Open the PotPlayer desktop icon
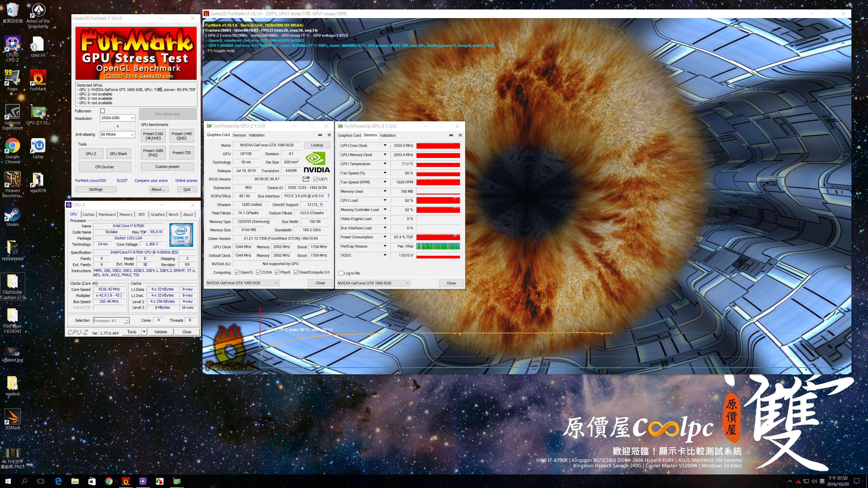The image size is (868, 488). click(12, 320)
